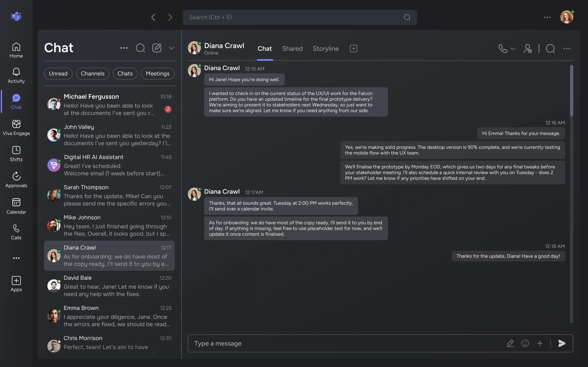Add a new tab with the plus button
Image resolution: width=588 pixels, height=367 pixels.
[x=353, y=48]
